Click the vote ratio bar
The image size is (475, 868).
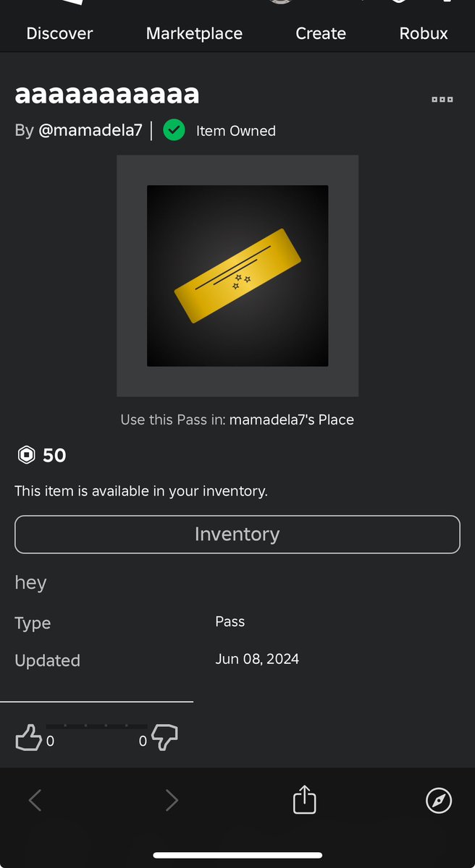96,726
